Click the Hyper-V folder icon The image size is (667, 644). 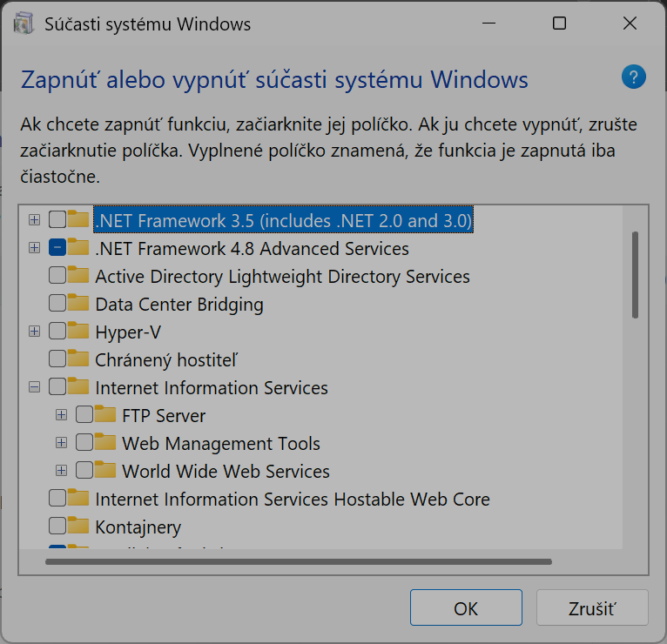pos(79,332)
